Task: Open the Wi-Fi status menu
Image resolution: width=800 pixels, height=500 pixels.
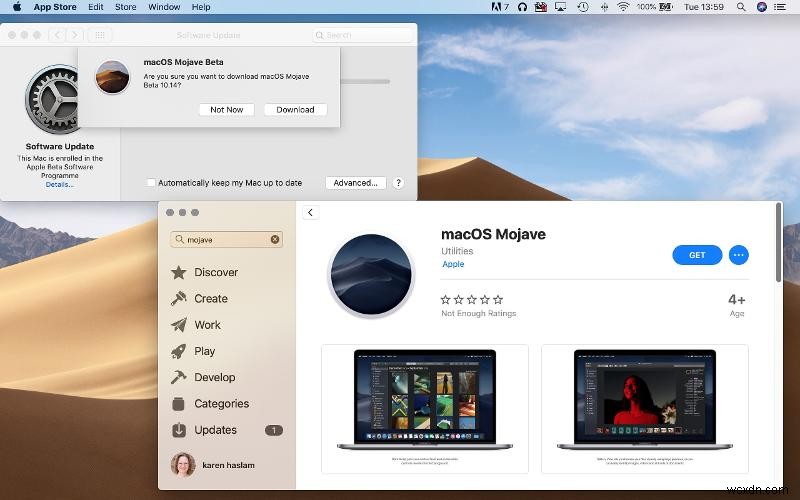Action: click(623, 7)
